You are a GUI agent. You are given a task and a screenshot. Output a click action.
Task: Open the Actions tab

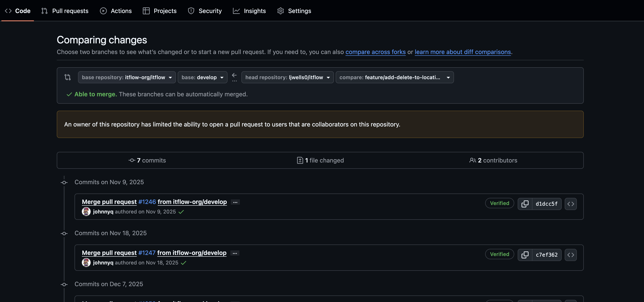(116, 11)
